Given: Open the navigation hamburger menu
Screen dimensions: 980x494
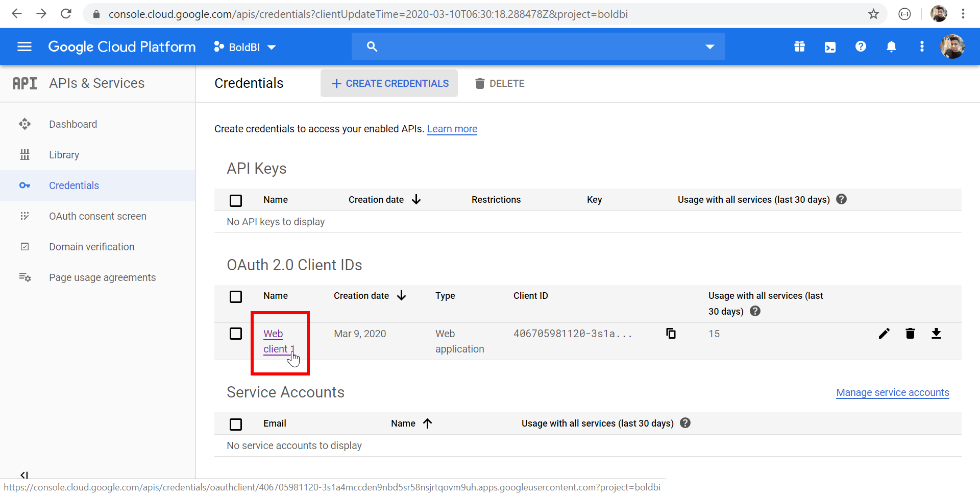Looking at the screenshot, I should tap(24, 46).
